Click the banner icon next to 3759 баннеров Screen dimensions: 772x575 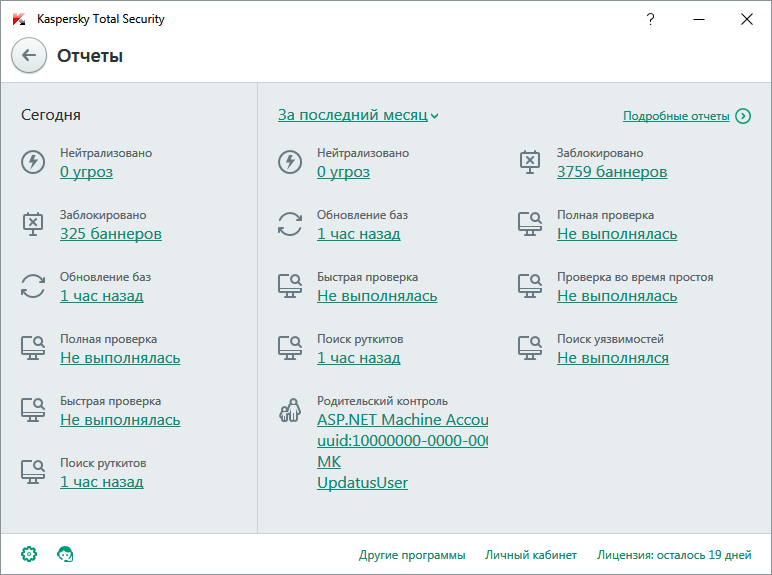click(x=530, y=162)
